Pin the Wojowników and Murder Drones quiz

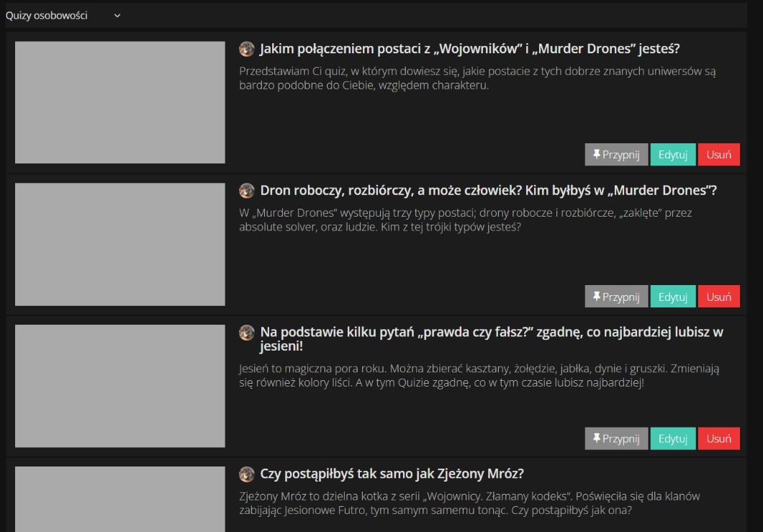tap(616, 155)
